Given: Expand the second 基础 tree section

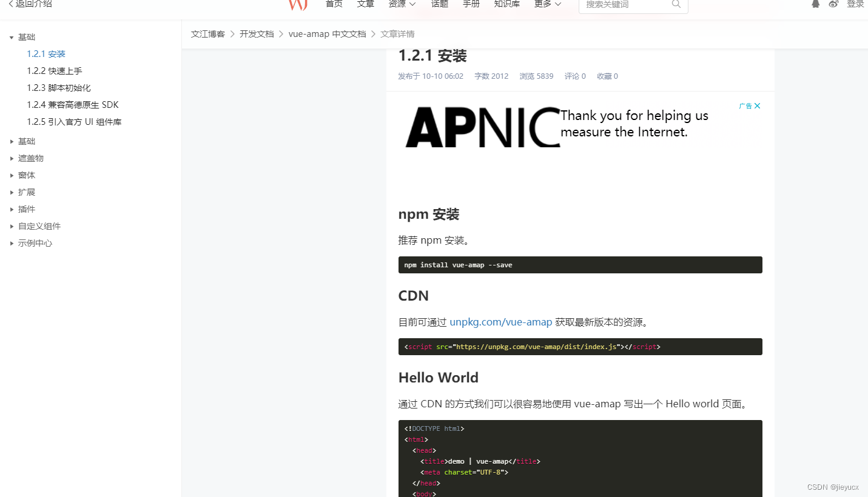Looking at the screenshot, I should 12,141.
